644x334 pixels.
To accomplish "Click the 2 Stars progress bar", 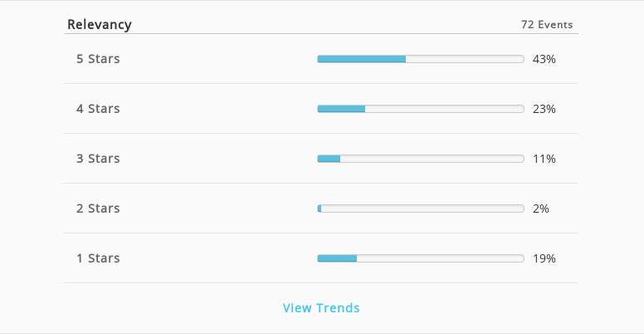I will point(421,209).
